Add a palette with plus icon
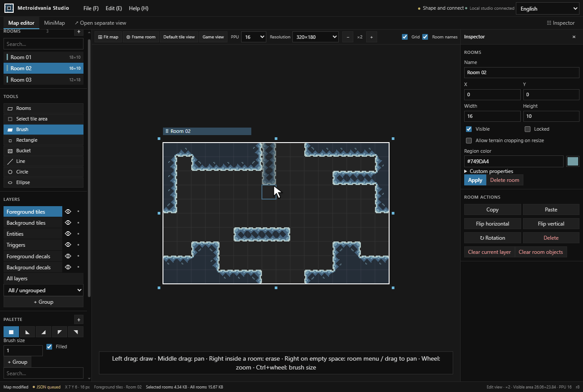The height and width of the screenshot is (392, 583). (x=79, y=320)
